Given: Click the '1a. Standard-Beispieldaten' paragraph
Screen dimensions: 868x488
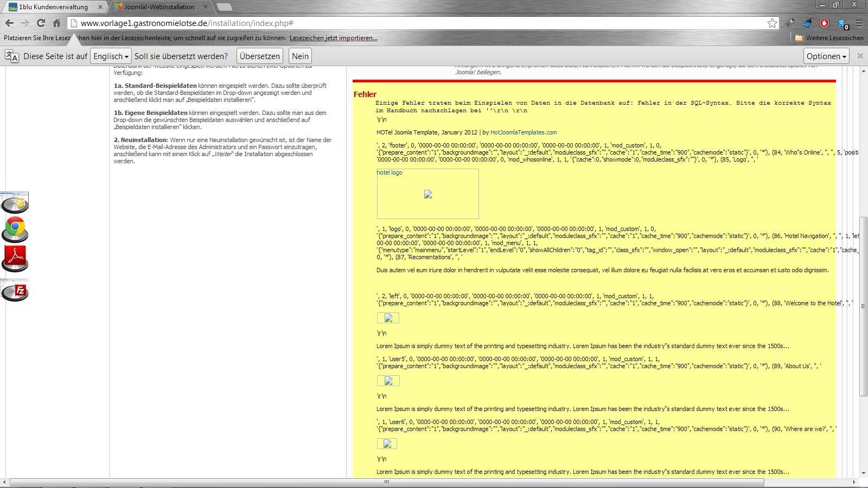Looking at the screenshot, I should [220, 93].
